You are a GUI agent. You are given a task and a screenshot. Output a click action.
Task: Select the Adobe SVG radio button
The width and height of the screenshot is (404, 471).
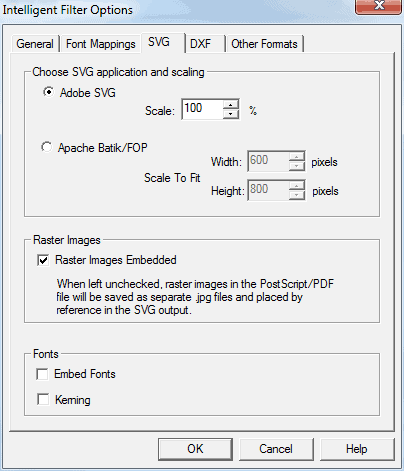[49, 92]
